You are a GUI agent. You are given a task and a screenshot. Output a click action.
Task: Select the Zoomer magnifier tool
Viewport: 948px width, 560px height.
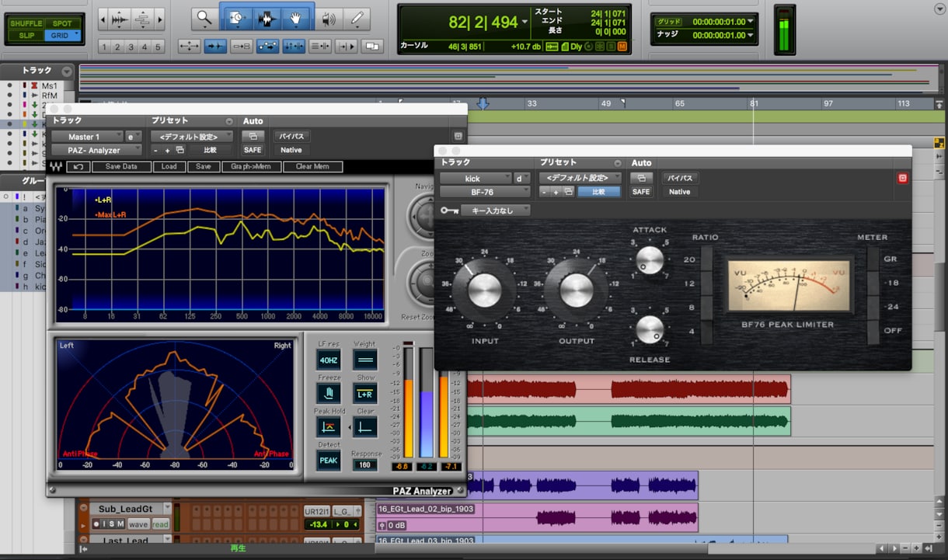coord(204,17)
